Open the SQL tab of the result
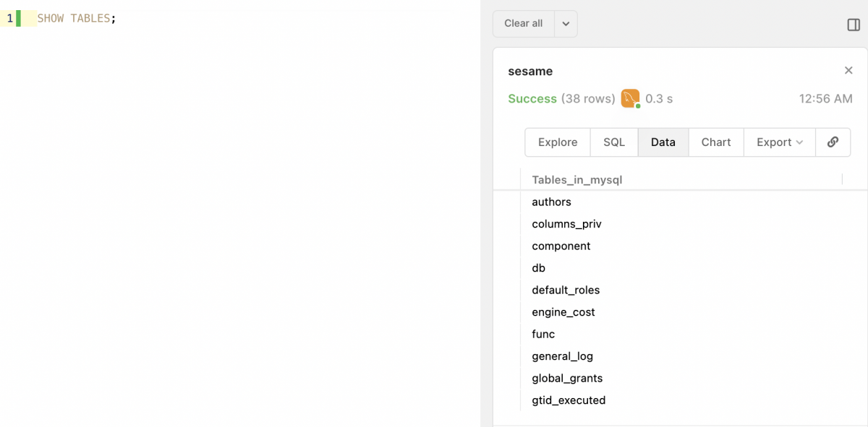 pyautogui.click(x=613, y=142)
